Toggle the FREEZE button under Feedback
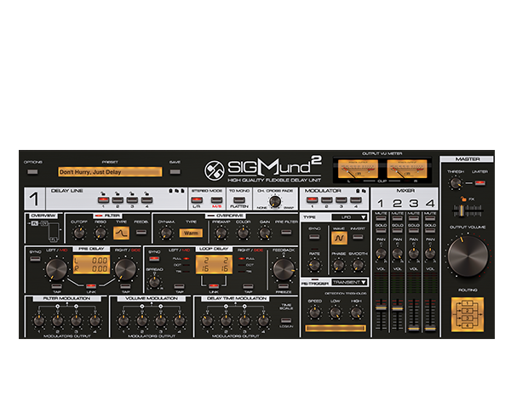The height and width of the screenshot is (420, 511). click(x=284, y=286)
